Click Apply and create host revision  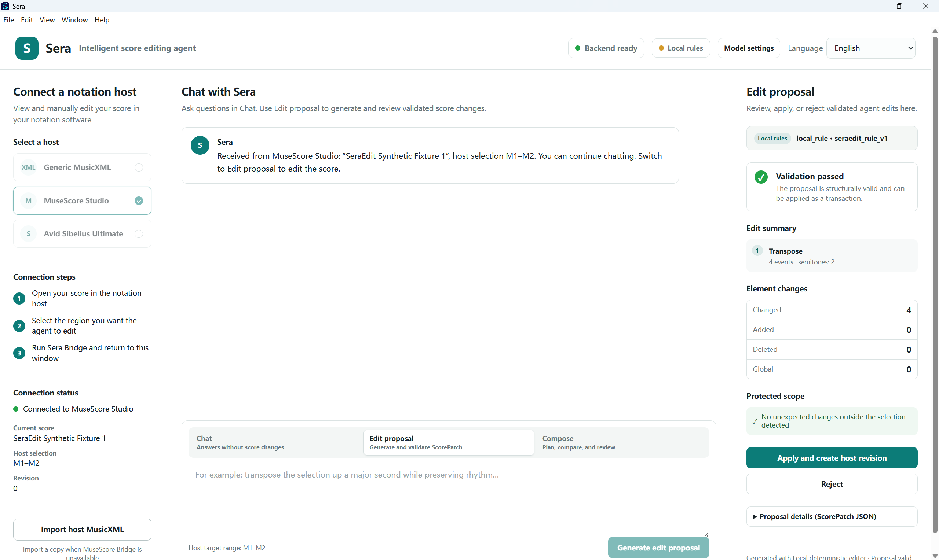832,458
